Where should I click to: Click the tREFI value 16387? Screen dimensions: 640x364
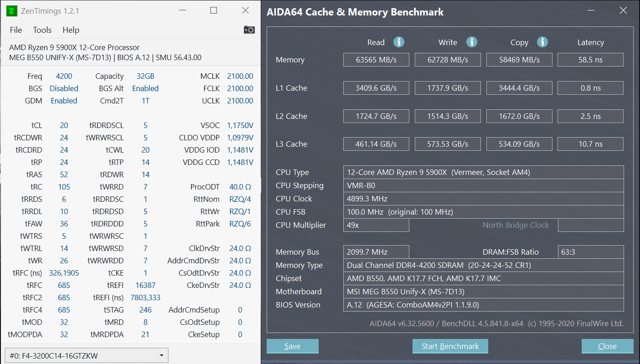pyautogui.click(x=145, y=285)
